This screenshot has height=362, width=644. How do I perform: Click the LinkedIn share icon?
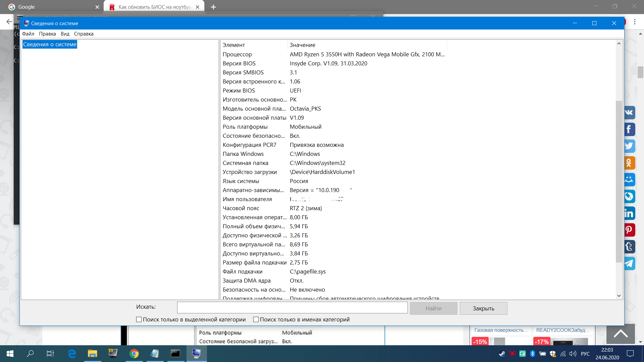(x=629, y=213)
